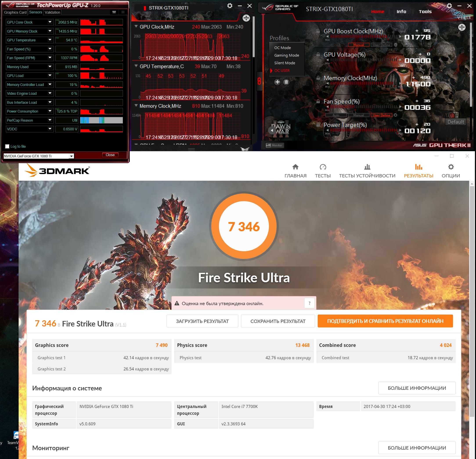Open the NVIDIA GeForce GTX 1080 Ti device dropdown
Screen dimensions: 476x459
tap(71, 156)
